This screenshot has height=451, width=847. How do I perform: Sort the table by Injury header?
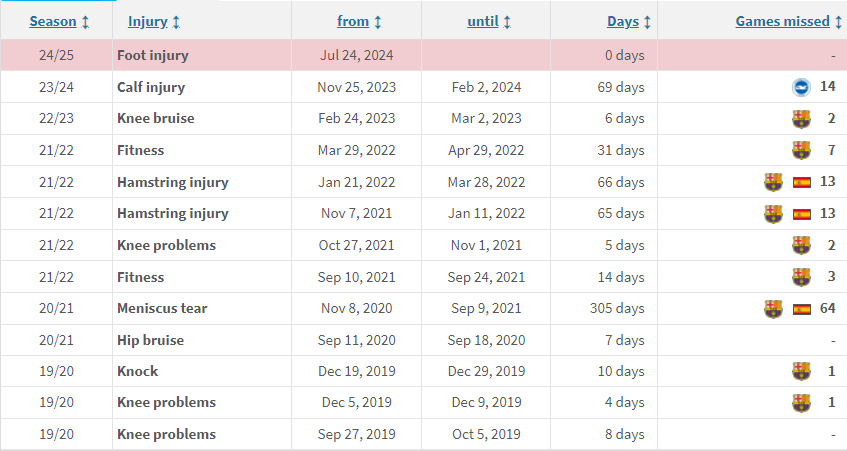pos(154,21)
